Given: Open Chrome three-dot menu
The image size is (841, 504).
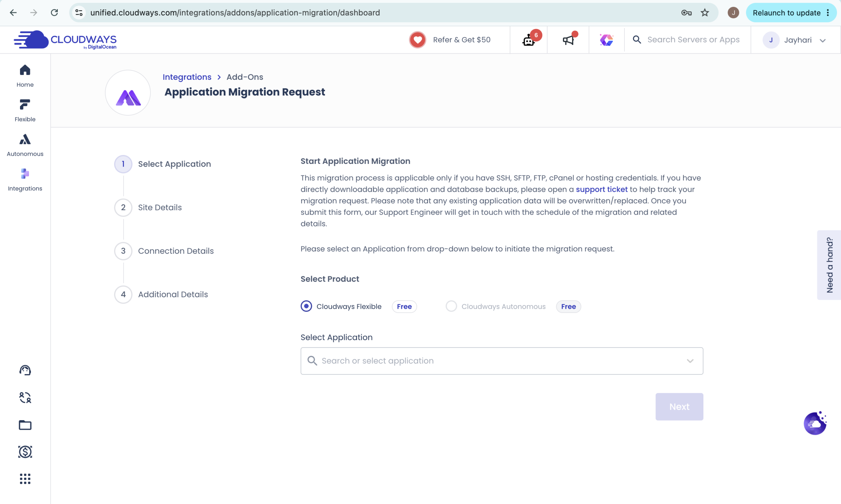Looking at the screenshot, I should click(x=828, y=12).
